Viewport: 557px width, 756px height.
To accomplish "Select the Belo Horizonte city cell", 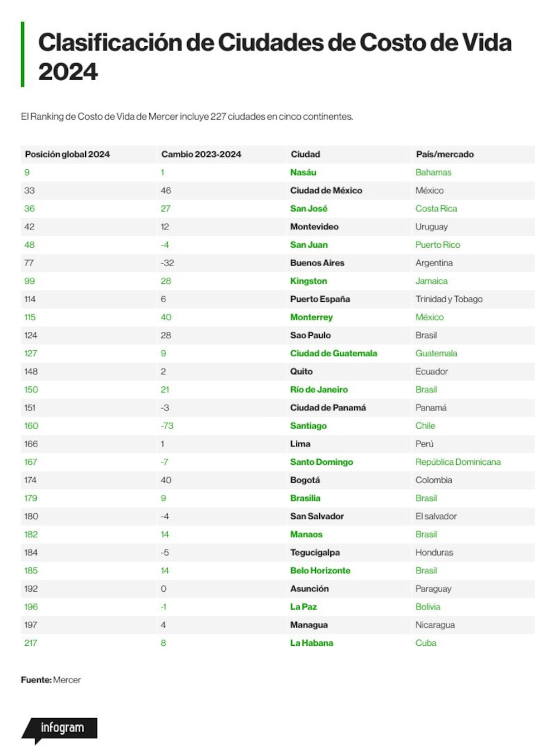I will (320, 571).
